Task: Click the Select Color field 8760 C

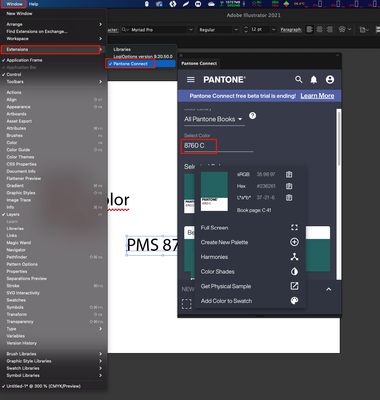Action: pos(218,146)
